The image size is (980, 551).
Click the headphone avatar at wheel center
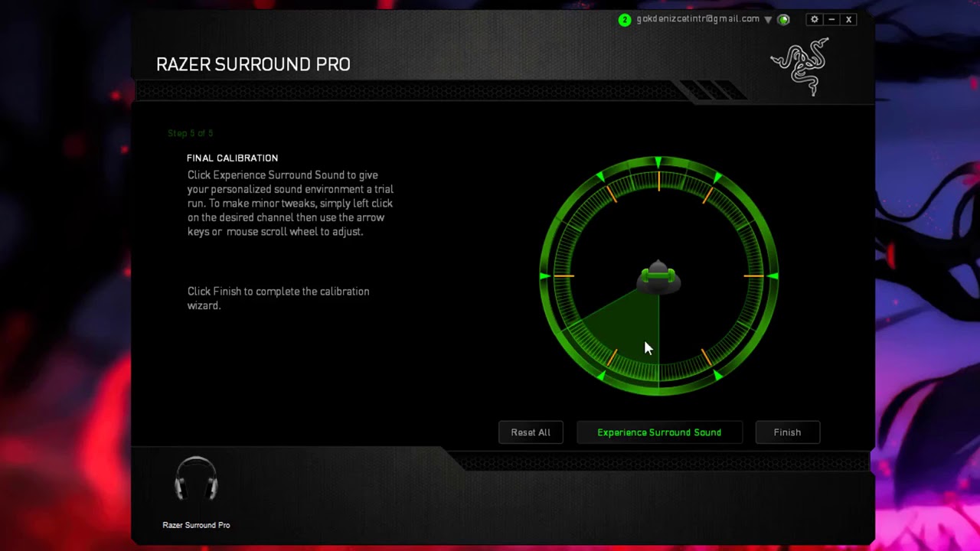[x=658, y=279]
